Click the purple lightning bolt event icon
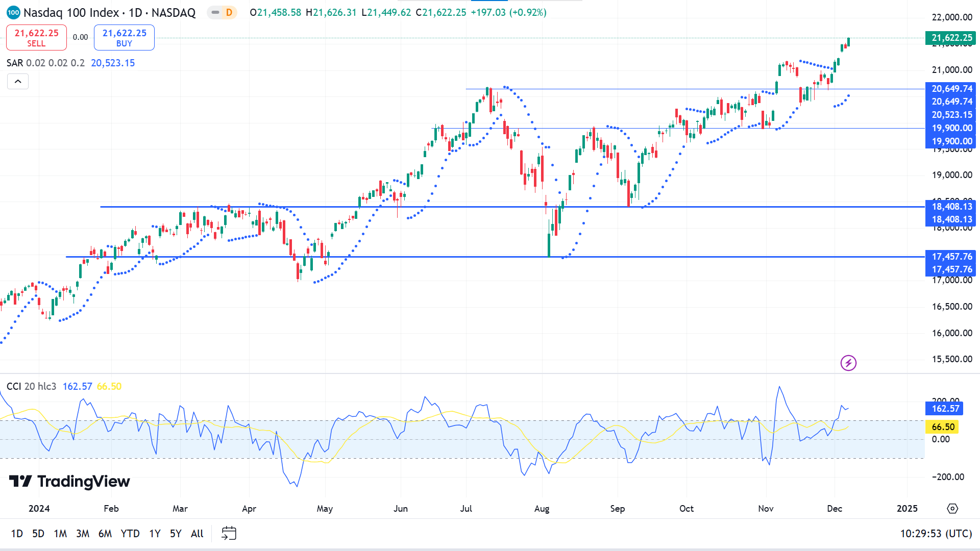 pyautogui.click(x=848, y=363)
